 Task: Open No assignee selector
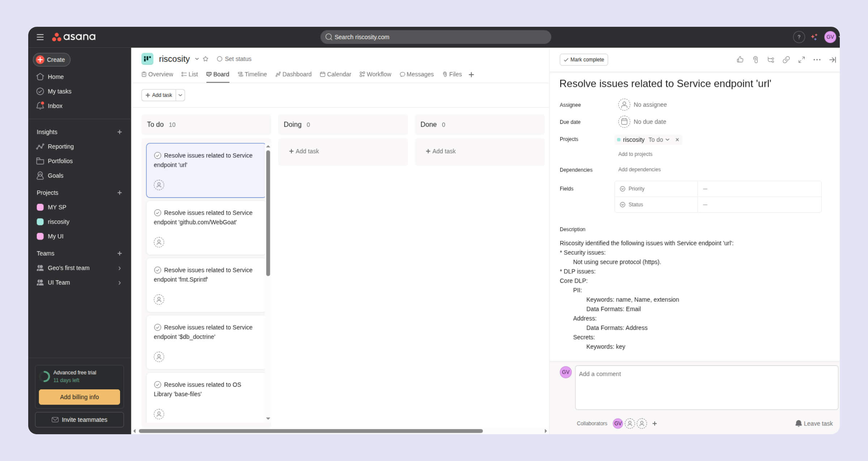pos(642,105)
